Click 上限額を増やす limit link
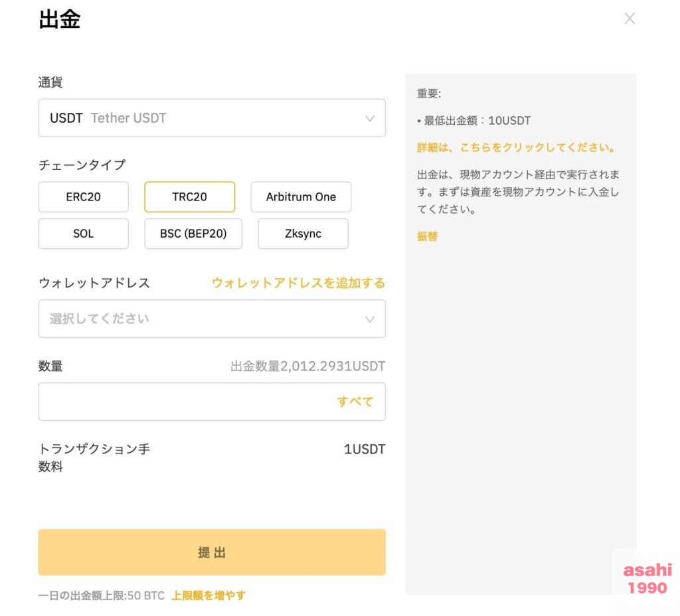Viewport: 680px width, 616px height. pyautogui.click(x=209, y=595)
